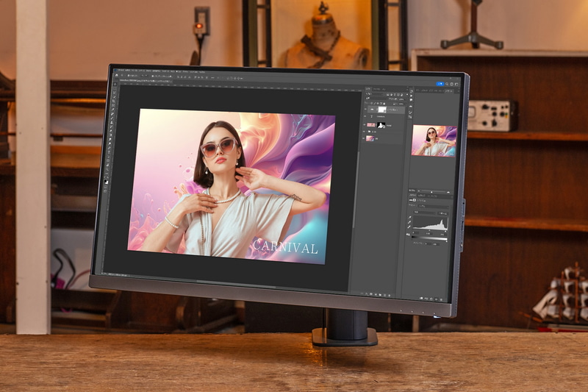Open the History icon in the collapsed strip

(412, 91)
